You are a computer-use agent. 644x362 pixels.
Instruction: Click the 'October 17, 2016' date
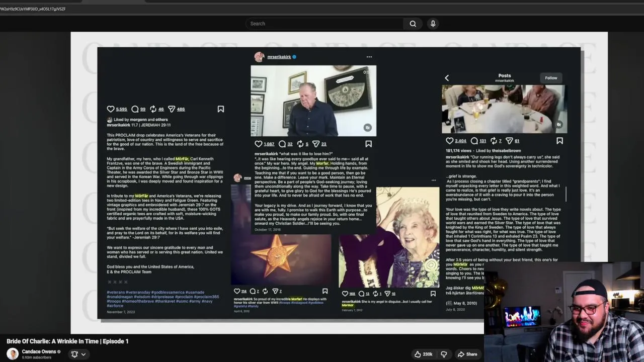(x=268, y=229)
